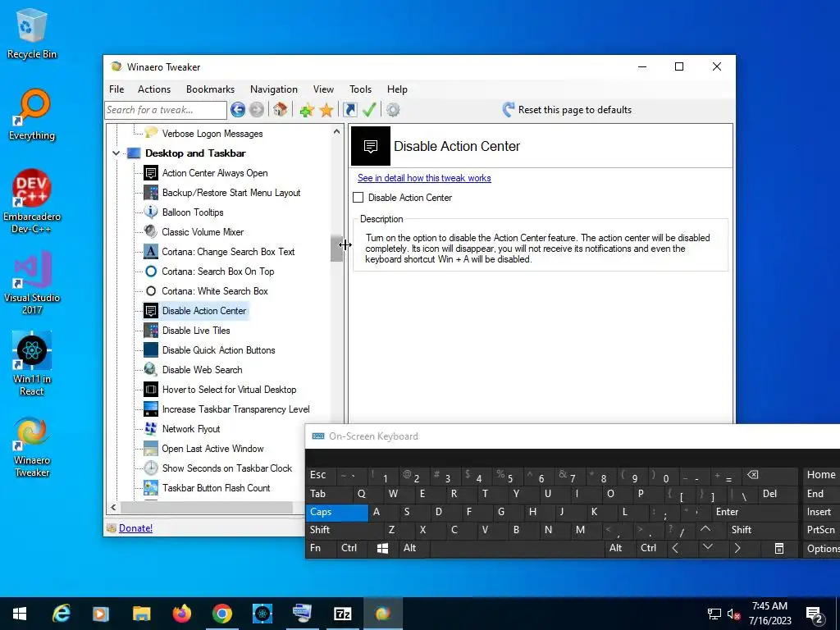Enable the Disable Action Center checkbox

coord(358,198)
